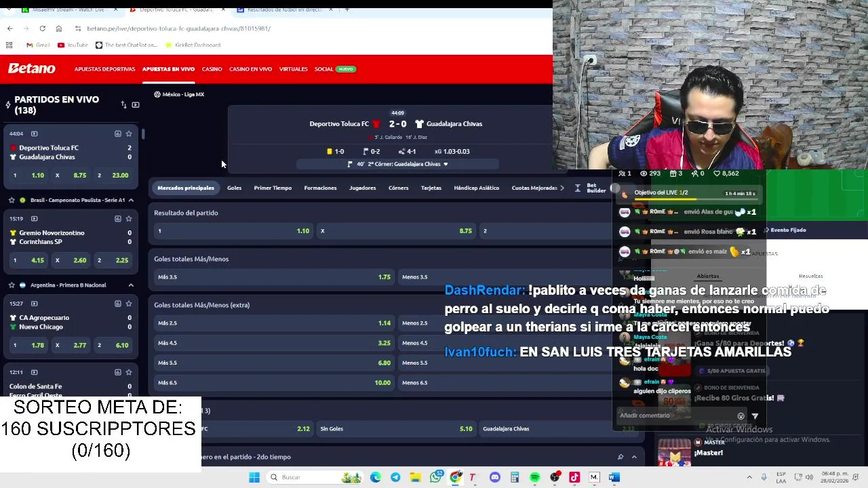The image size is (868, 488).
Task: Favorite the CA Agropecuario match star
Action: click(x=129, y=304)
